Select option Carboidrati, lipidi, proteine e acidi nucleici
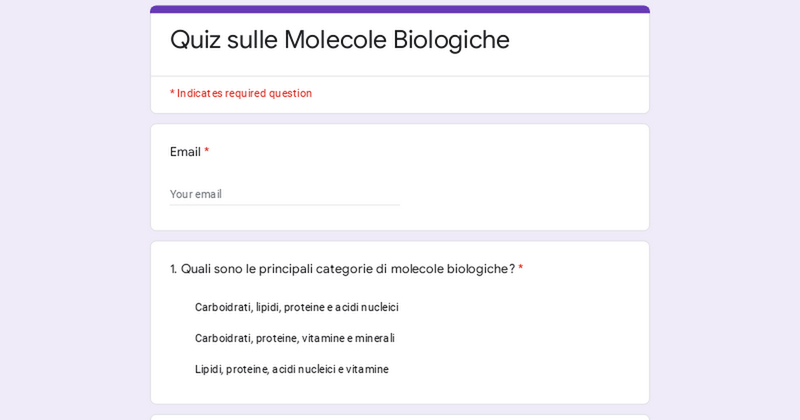 (296, 307)
